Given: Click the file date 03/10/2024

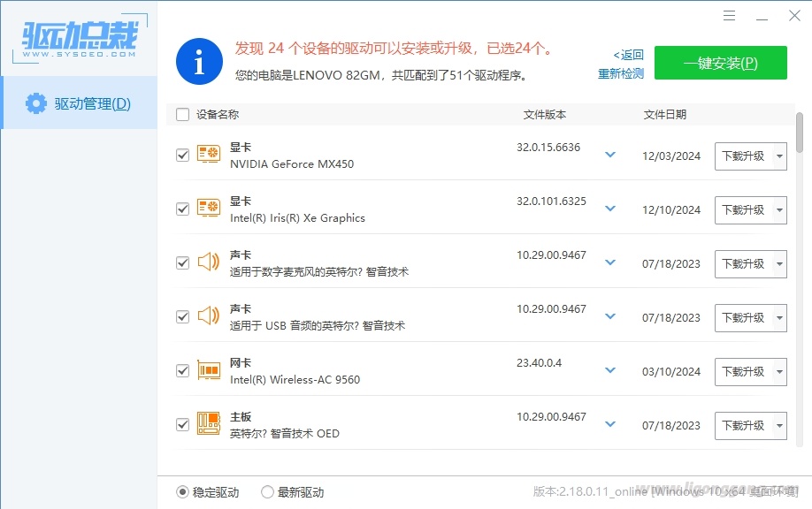Looking at the screenshot, I should coord(671,372).
